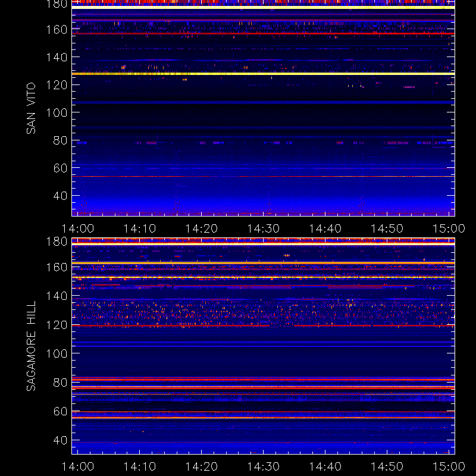Click 14:10 time label below San Vito plot
This screenshot has width=476, height=476.
(140, 228)
